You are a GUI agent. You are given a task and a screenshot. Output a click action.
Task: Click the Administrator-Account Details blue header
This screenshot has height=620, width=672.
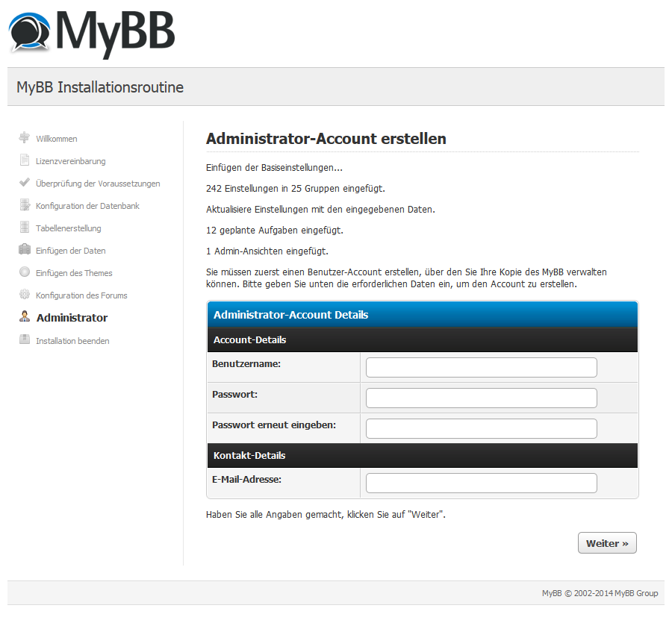(423, 315)
